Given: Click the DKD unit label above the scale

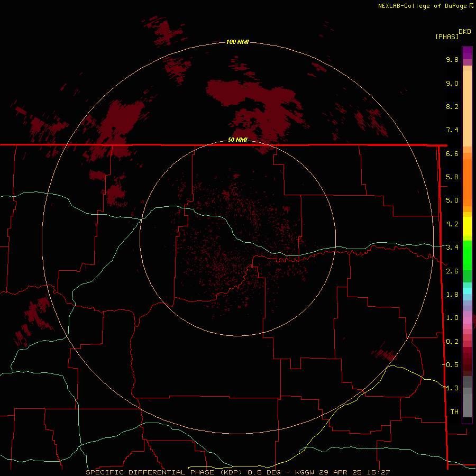Looking at the screenshot, I should (465, 32).
